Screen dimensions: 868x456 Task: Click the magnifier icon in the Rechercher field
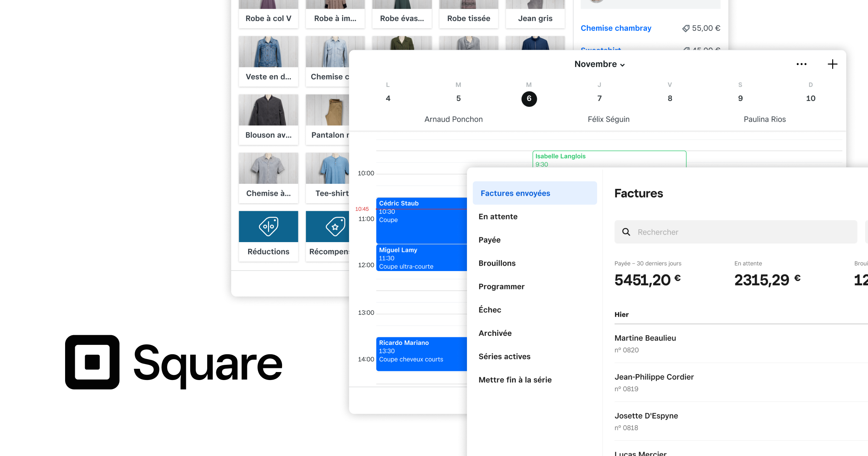626,232
